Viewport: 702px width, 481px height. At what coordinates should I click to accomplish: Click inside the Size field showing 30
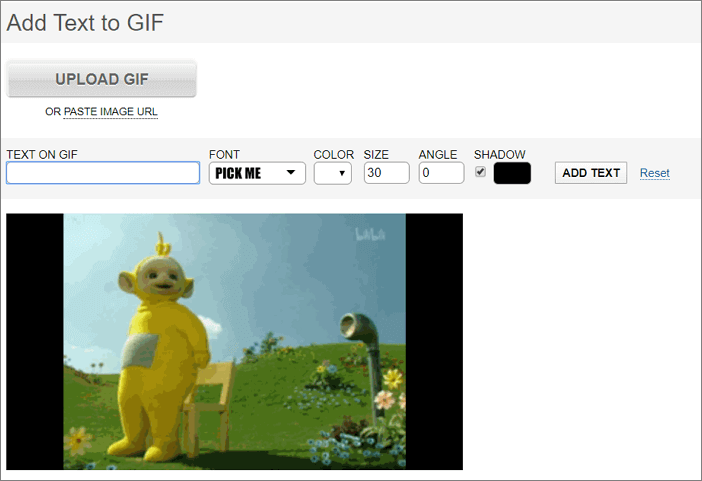click(x=386, y=173)
